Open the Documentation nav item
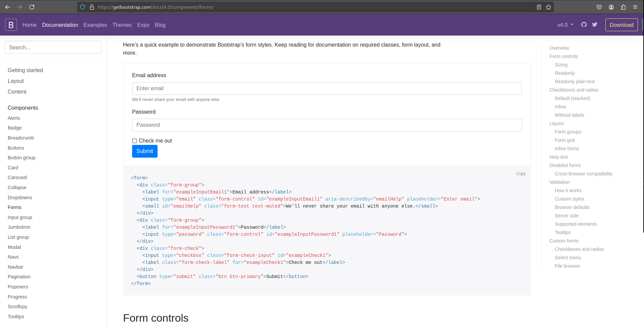This screenshot has width=644, height=328. pos(60,25)
